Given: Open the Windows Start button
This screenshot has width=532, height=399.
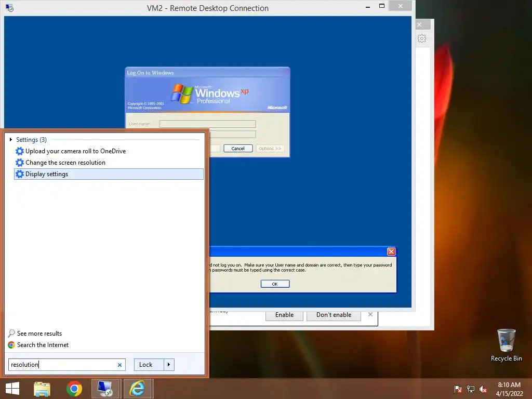Looking at the screenshot, I should coord(12,389).
